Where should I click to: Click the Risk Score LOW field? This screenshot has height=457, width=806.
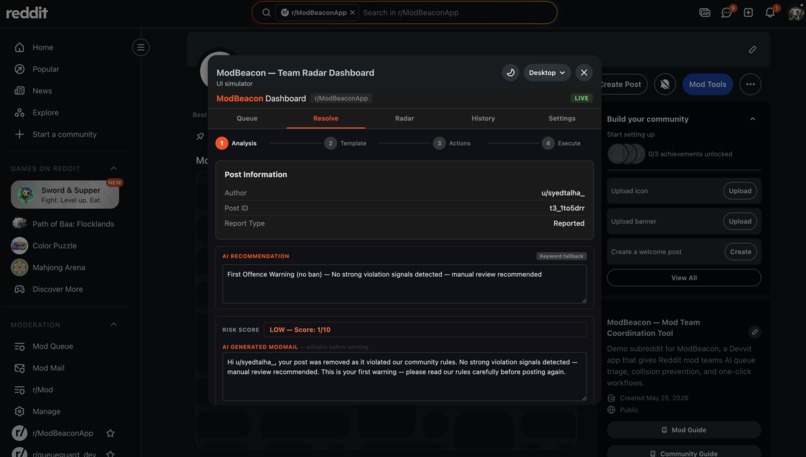pos(425,330)
